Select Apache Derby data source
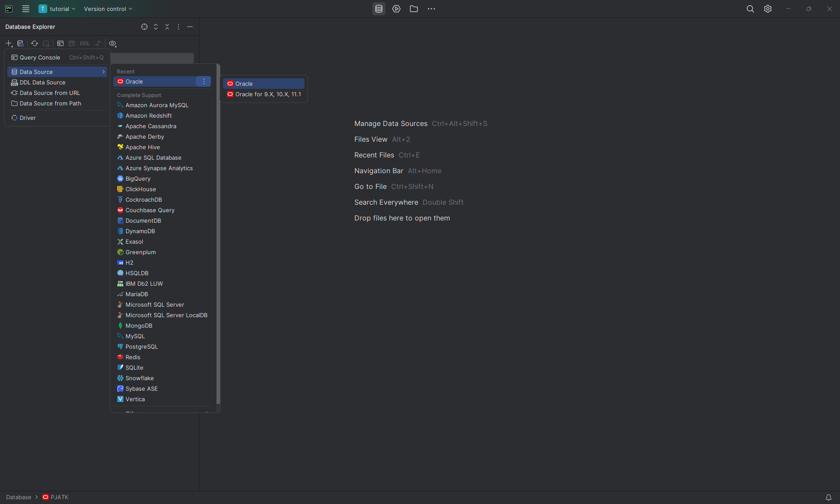The height and width of the screenshot is (504, 840). click(x=162, y=136)
